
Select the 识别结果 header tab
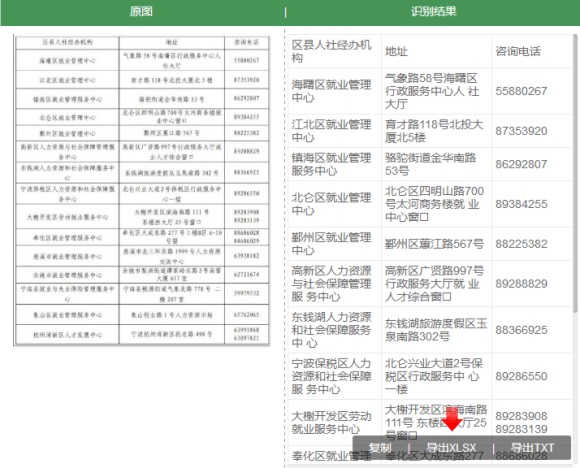point(434,11)
